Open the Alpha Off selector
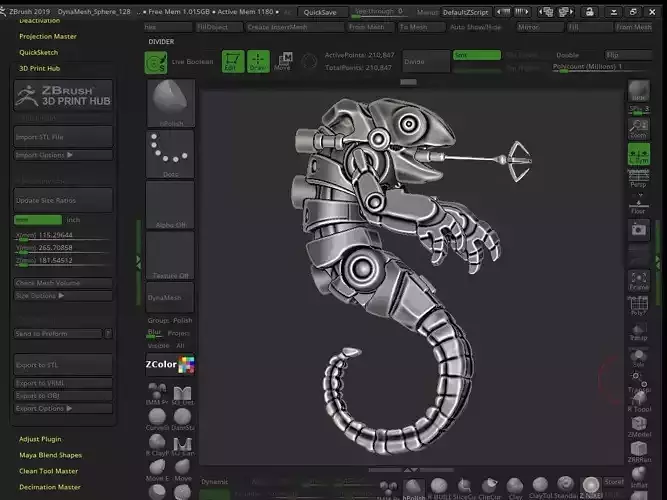 click(x=171, y=205)
